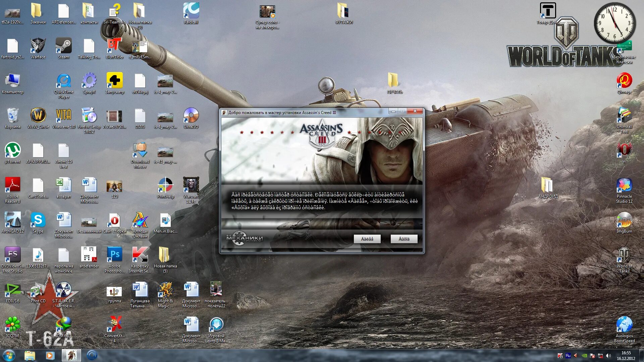The width and height of the screenshot is (644, 362).
Task: Select the Men.in.Blac... media file
Action: pos(165,223)
